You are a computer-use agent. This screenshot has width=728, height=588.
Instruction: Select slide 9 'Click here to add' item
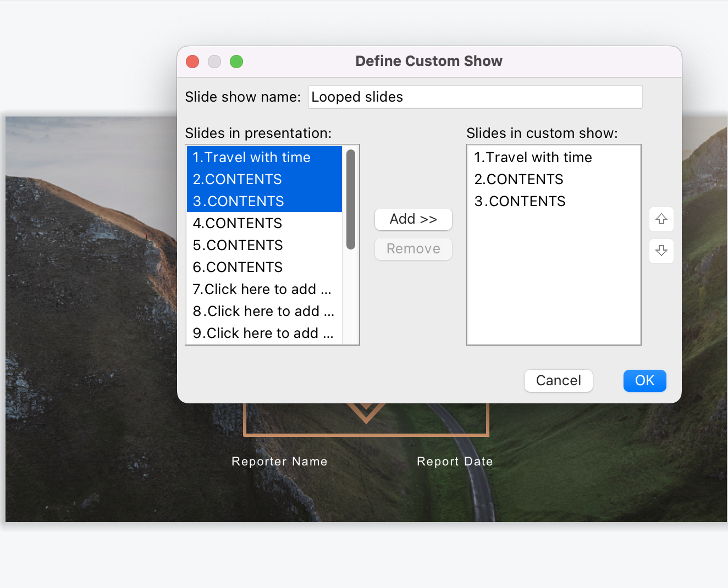(264, 333)
